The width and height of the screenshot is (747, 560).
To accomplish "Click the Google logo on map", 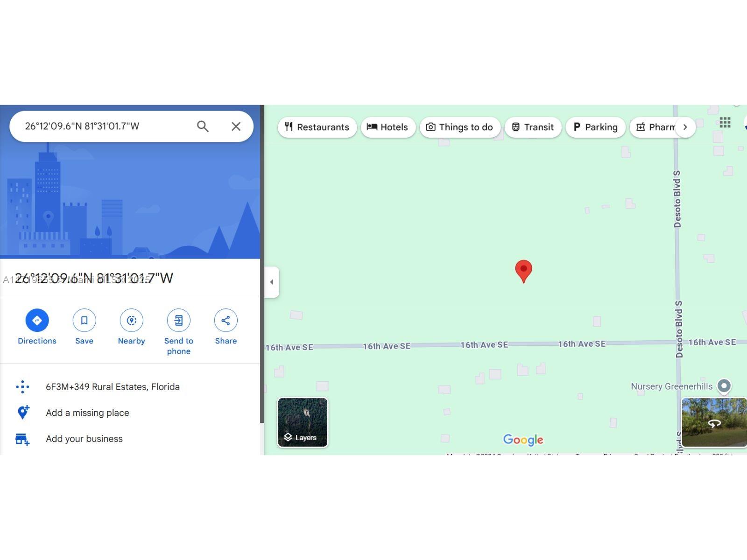I will point(523,440).
